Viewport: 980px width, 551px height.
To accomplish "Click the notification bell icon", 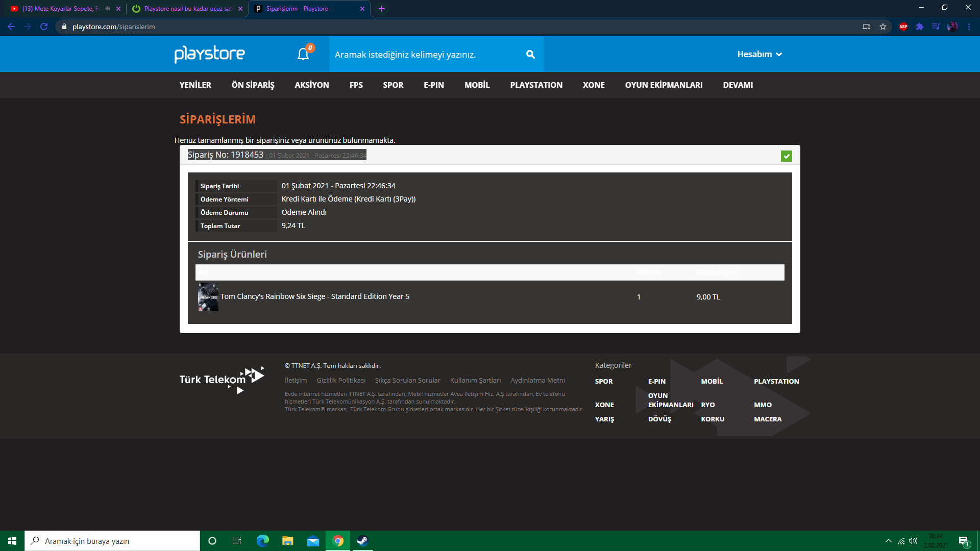I will pyautogui.click(x=303, y=54).
